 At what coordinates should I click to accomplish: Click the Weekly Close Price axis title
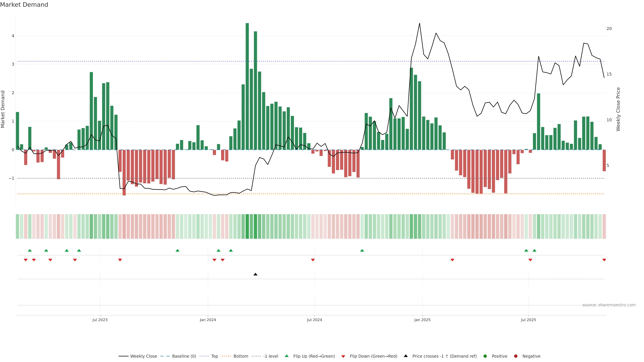pyautogui.click(x=618, y=109)
